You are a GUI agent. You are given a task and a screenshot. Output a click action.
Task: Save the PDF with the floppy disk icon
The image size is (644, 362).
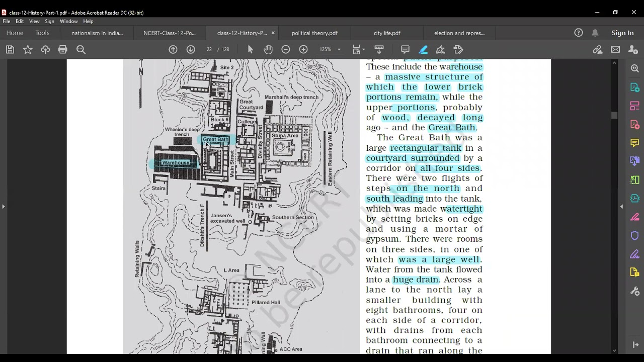click(x=10, y=49)
